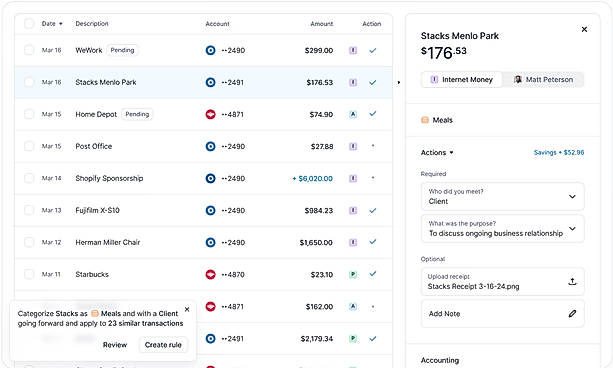Close the Stacks Menlo Park detail panel
The height and width of the screenshot is (368, 613).
click(584, 29)
